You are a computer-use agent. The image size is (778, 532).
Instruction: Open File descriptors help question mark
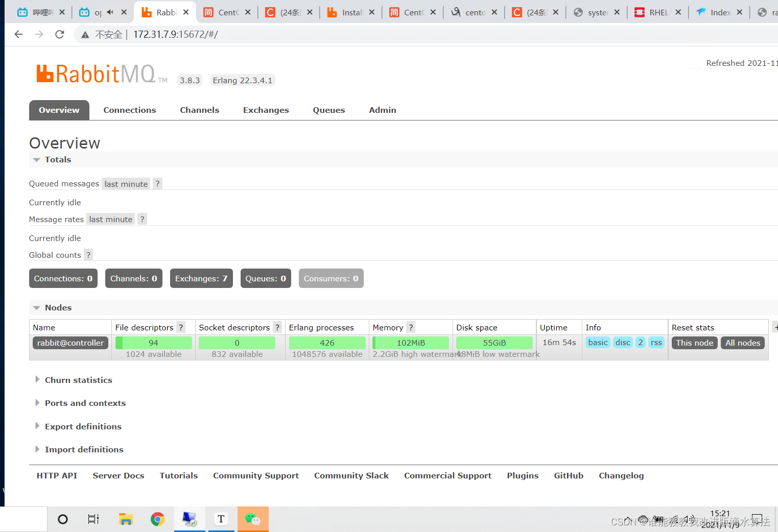coord(180,327)
